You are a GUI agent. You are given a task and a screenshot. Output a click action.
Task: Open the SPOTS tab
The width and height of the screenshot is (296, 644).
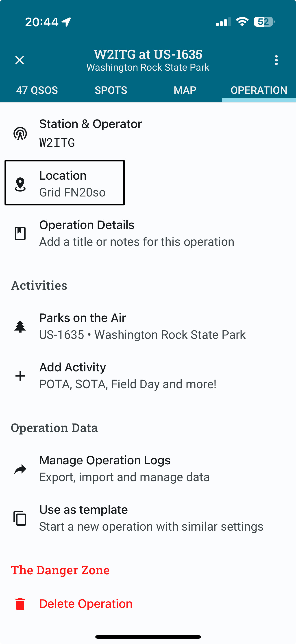click(111, 90)
